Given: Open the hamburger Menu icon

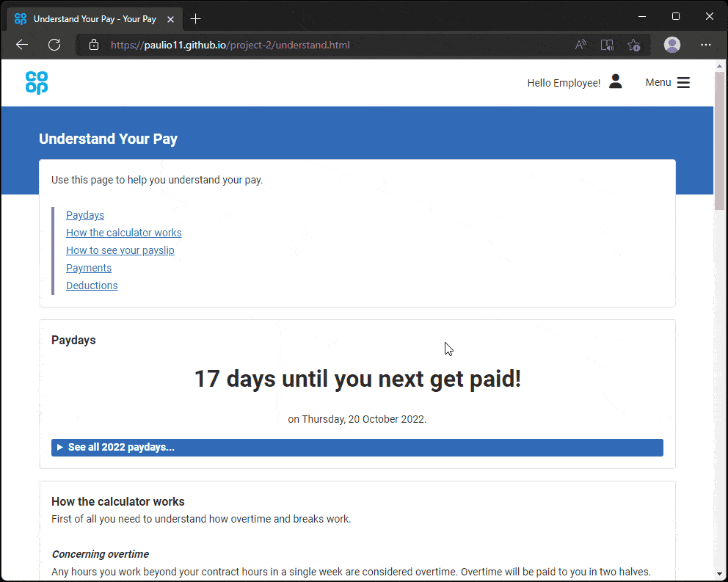Looking at the screenshot, I should coord(683,83).
